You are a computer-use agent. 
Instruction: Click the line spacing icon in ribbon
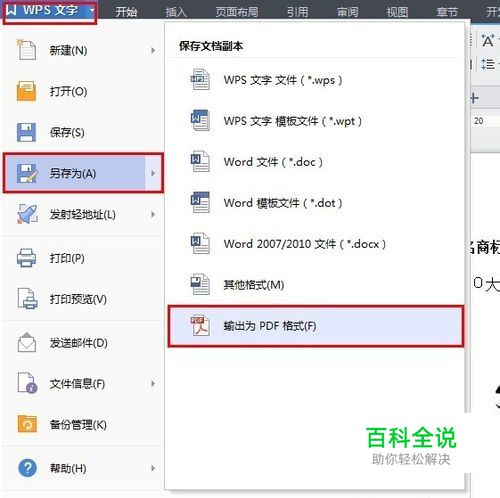488,64
